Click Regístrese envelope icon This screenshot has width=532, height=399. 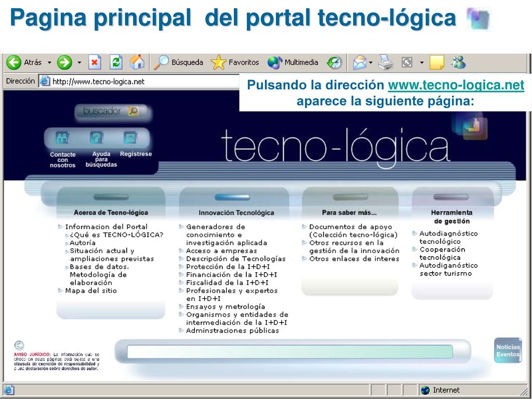pyautogui.click(x=130, y=138)
